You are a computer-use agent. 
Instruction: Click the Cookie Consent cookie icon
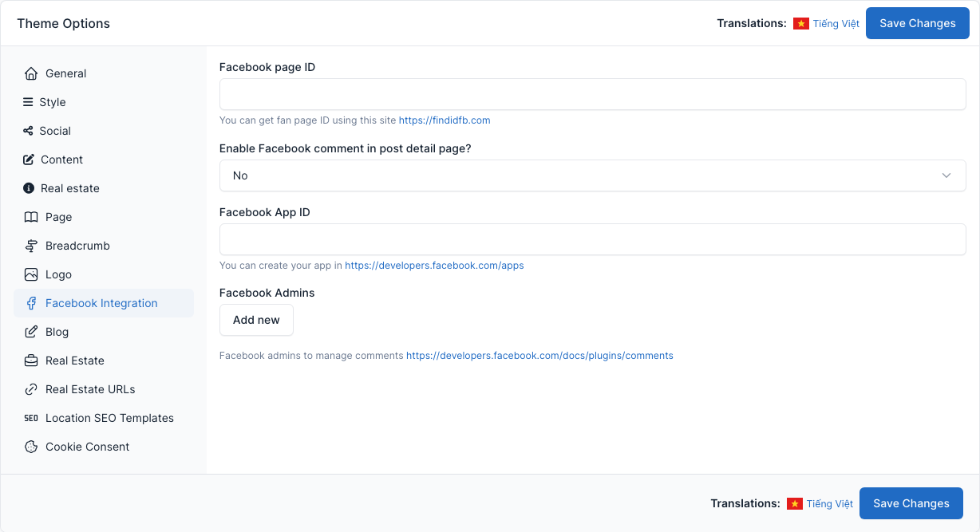coord(31,447)
